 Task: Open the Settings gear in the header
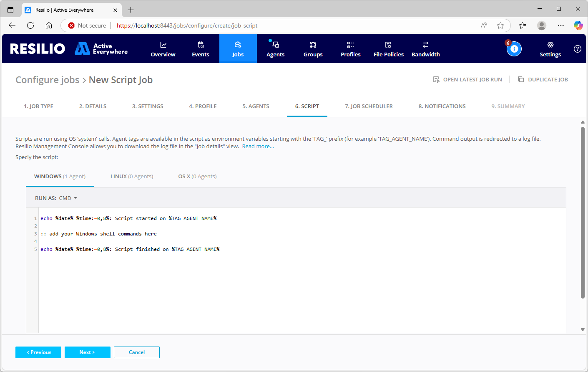550,45
